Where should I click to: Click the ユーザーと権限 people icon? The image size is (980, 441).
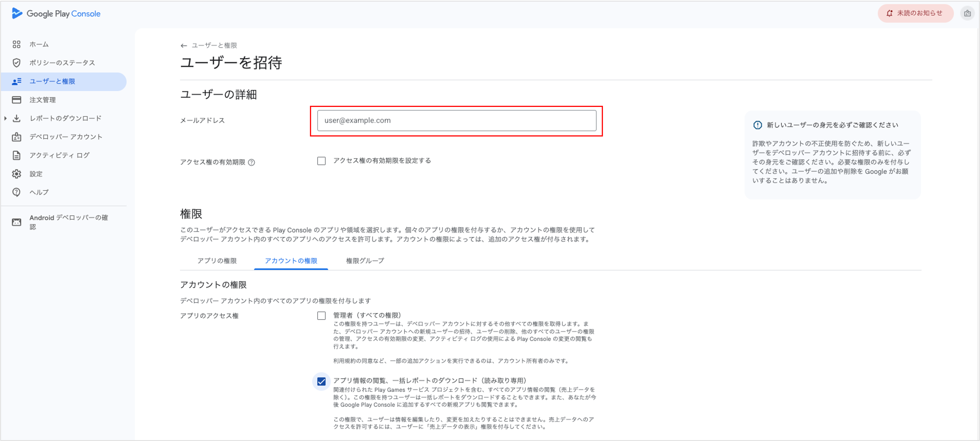click(16, 81)
